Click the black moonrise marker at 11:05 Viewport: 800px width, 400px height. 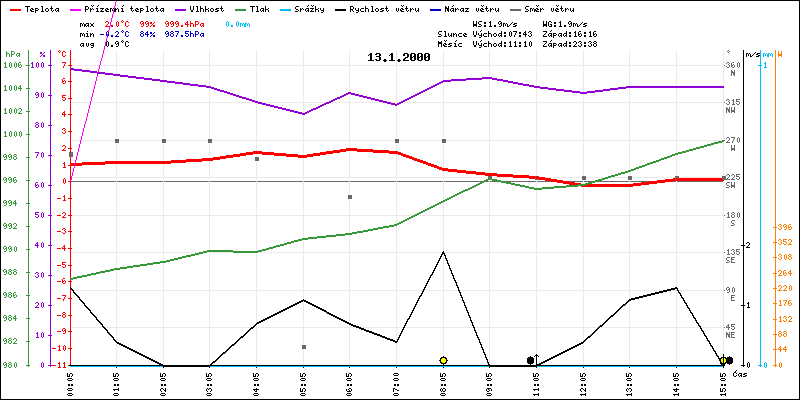[x=530, y=360]
